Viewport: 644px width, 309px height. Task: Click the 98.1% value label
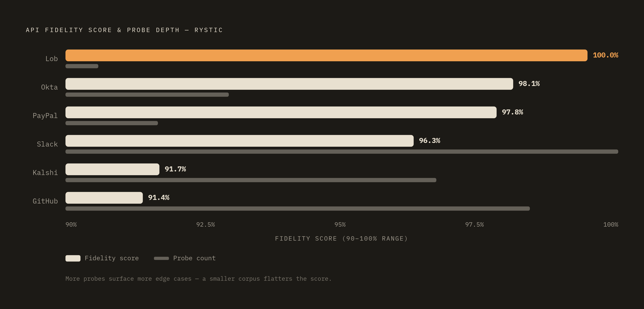(x=529, y=84)
